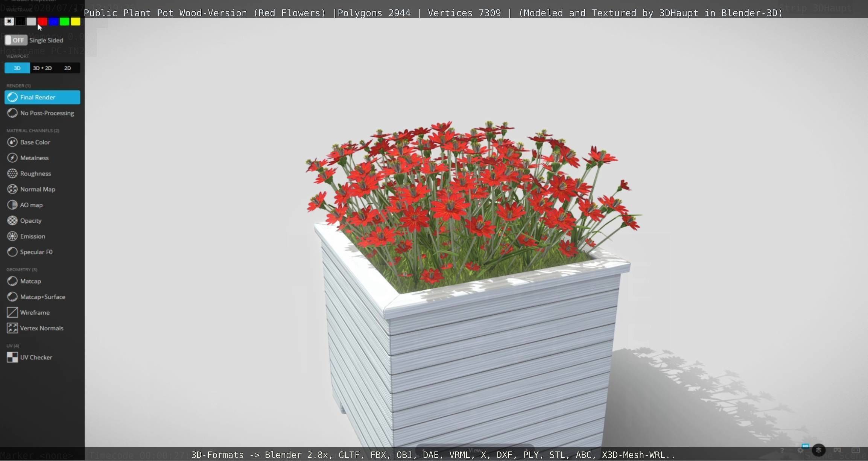868x461 pixels.
Task: Pick the blue wireframe color swatch
Action: click(53, 21)
